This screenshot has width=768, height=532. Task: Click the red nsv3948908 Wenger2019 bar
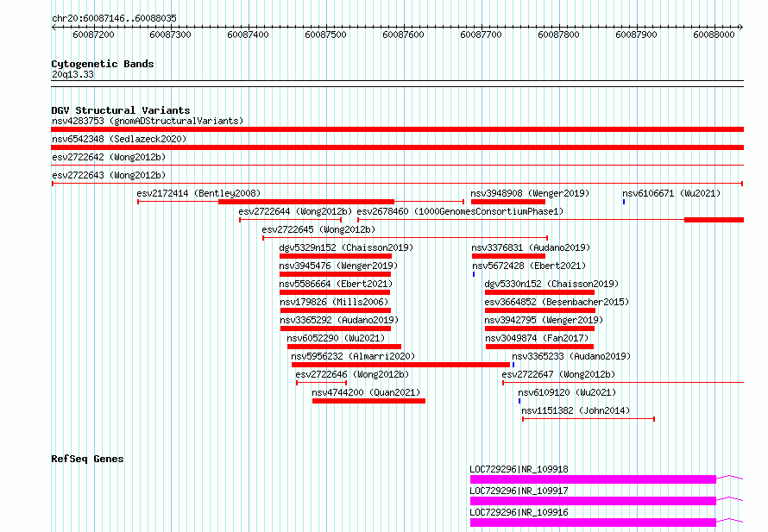pyautogui.click(x=508, y=202)
